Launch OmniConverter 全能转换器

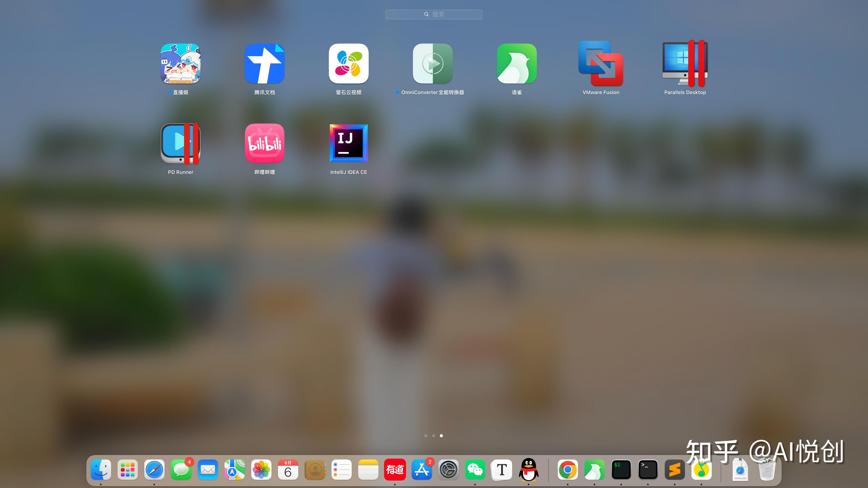[x=433, y=64]
